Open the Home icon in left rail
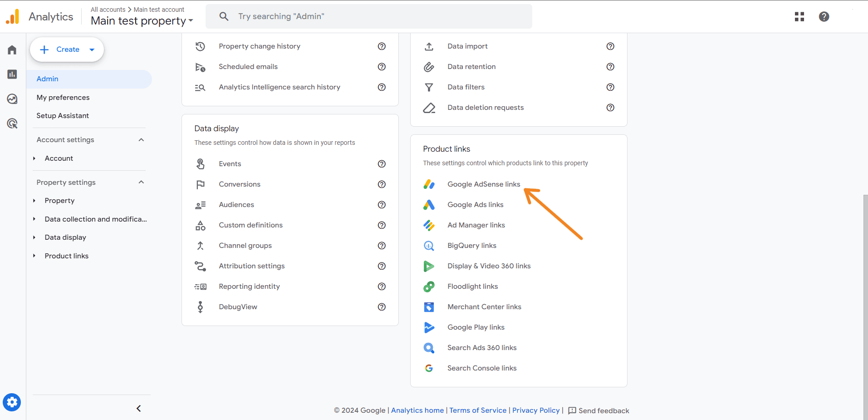Viewport: 868px width, 420px height. coord(12,50)
